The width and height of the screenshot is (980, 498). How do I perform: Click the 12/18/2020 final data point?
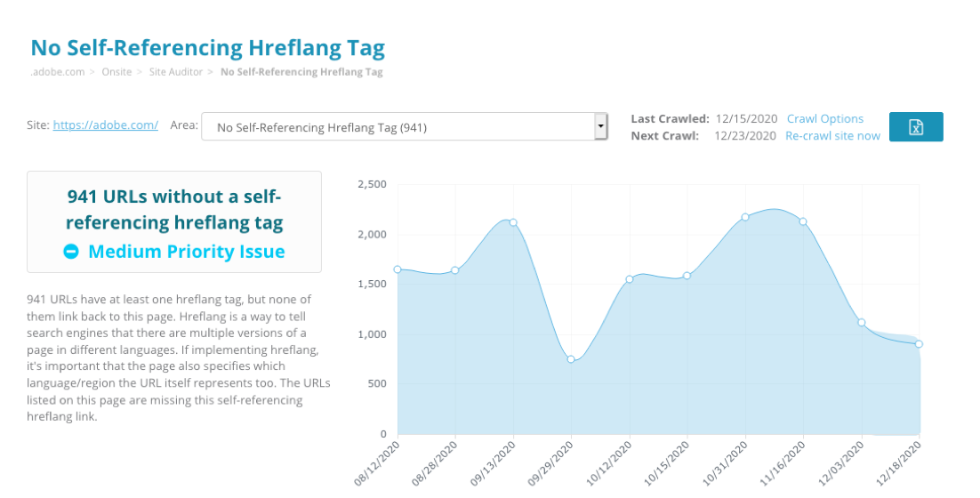(x=919, y=344)
